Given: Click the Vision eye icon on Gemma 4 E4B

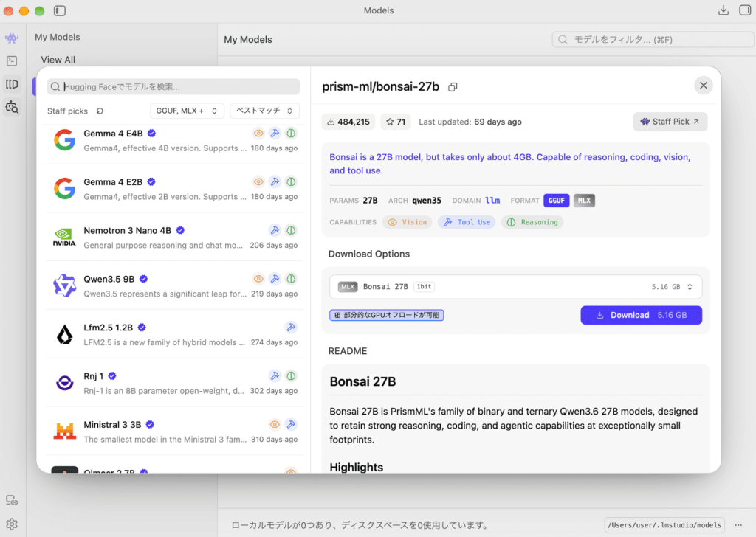Looking at the screenshot, I should (x=258, y=134).
